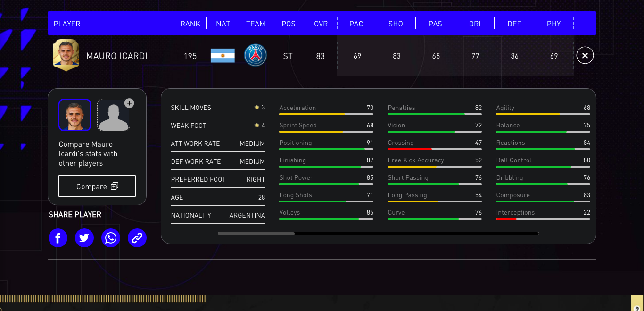Sort by POS column header
Image resolution: width=644 pixels, height=311 pixels.
click(289, 24)
